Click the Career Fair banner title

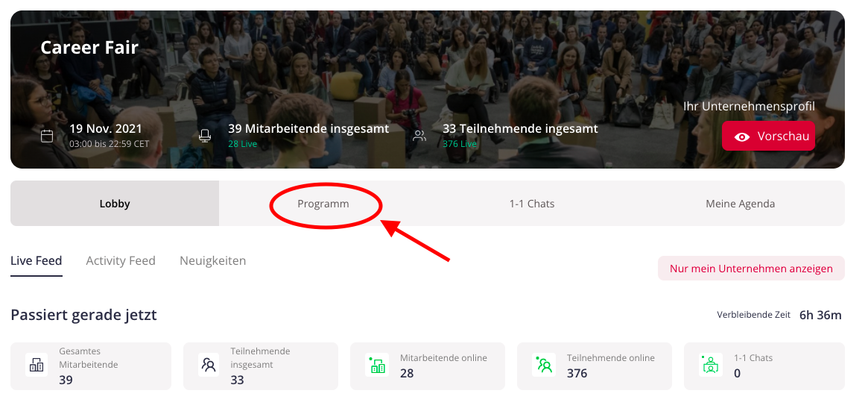[x=89, y=47]
